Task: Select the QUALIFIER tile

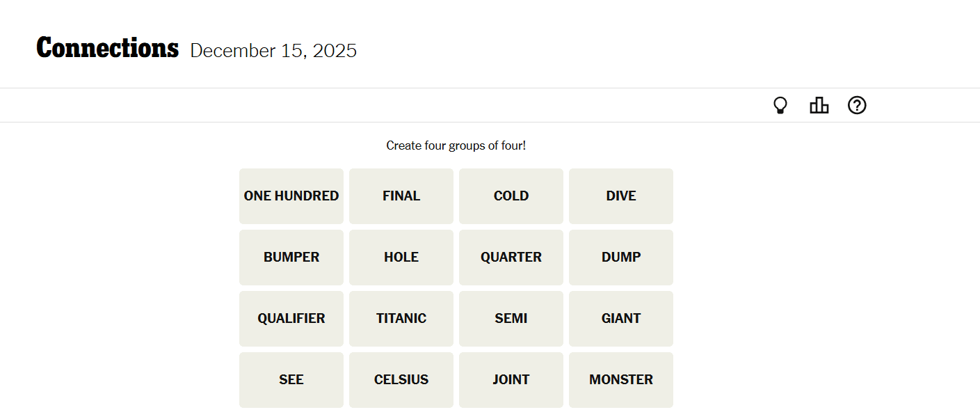Action: pyautogui.click(x=291, y=319)
